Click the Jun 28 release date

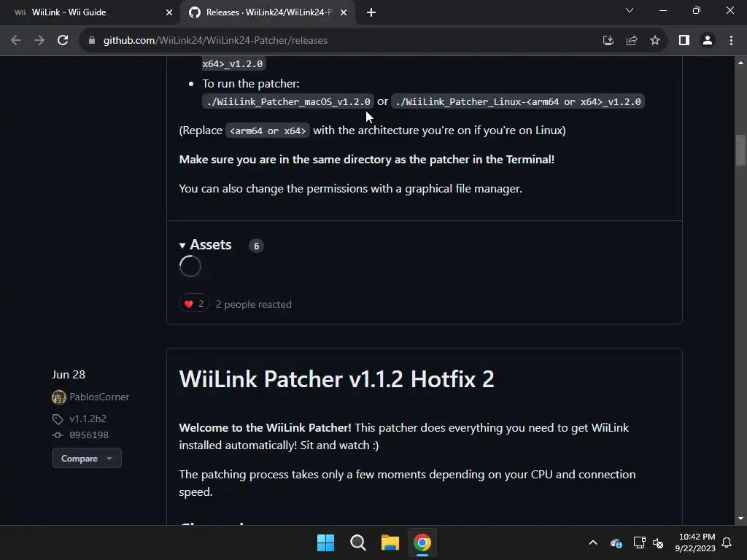tap(69, 375)
